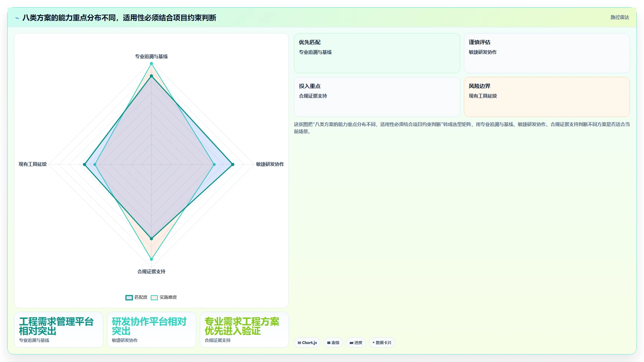
Task: Click the table icon in 表格 chip
Action: pyautogui.click(x=329, y=343)
